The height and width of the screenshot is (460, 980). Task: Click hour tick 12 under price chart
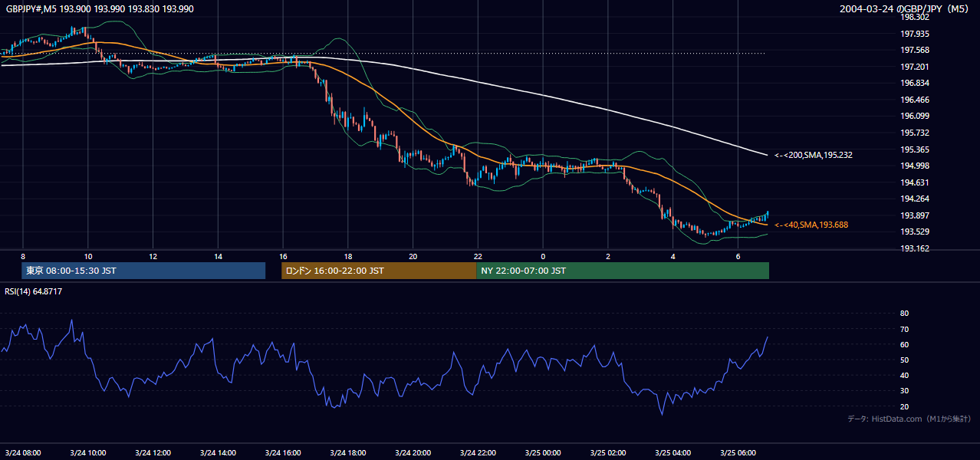coord(153,256)
